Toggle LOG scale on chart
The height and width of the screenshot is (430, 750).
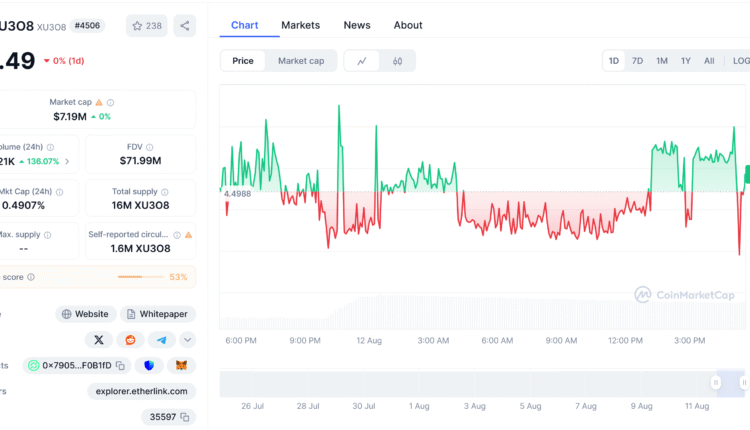pos(740,61)
